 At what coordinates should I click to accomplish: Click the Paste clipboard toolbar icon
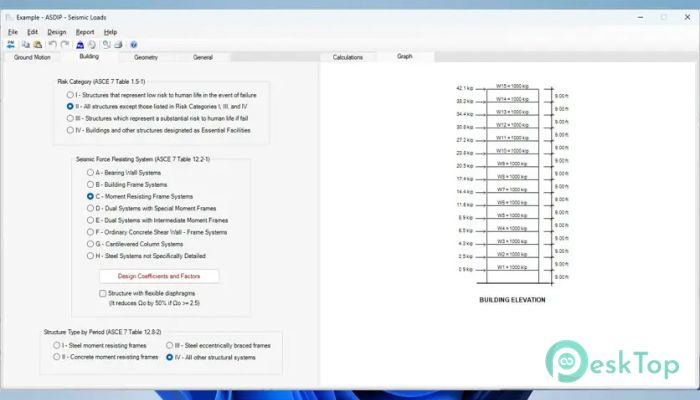pyautogui.click(x=37, y=45)
